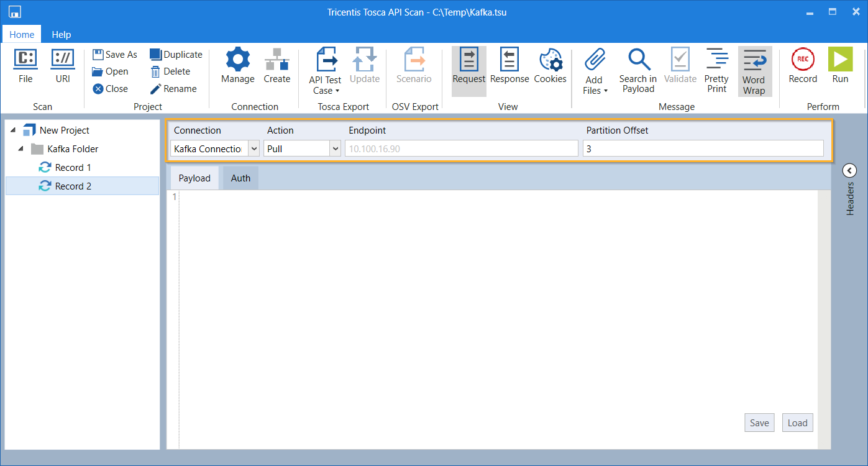868x466 pixels.
Task: Switch to the Auth tab
Action: 240,178
